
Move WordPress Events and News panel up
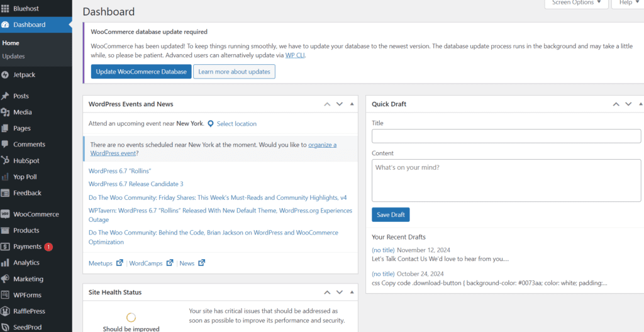(327, 104)
